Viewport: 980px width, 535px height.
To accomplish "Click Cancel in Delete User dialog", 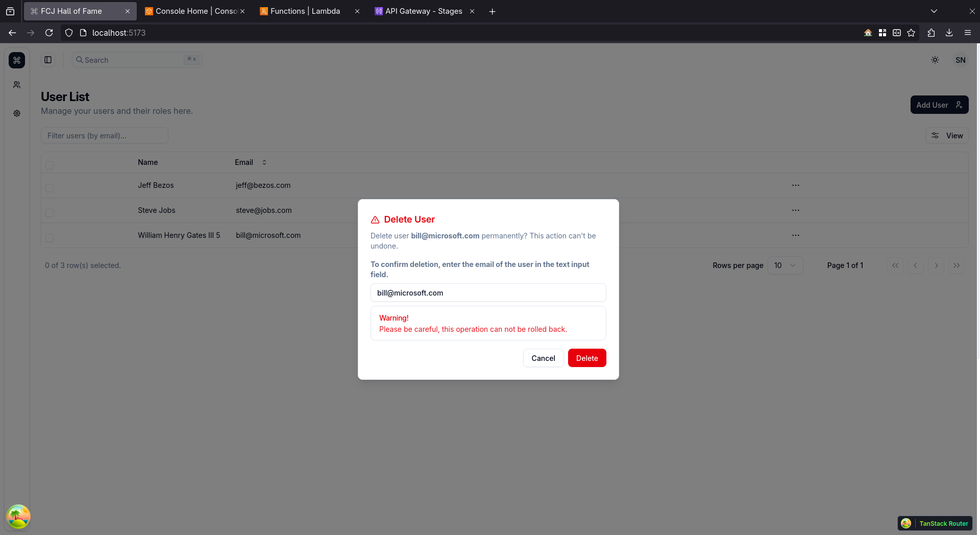I will [543, 358].
